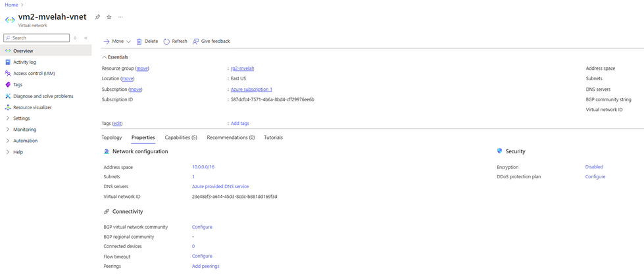Click the Subnets count link 1
Viewport: 644px width, 275px height.
tap(193, 177)
